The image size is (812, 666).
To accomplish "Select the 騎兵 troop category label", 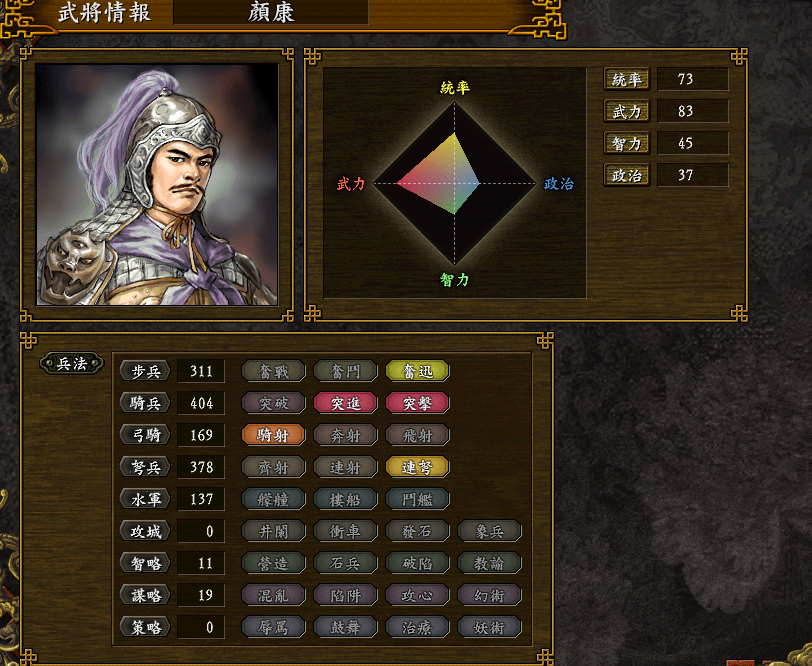I will tap(146, 403).
